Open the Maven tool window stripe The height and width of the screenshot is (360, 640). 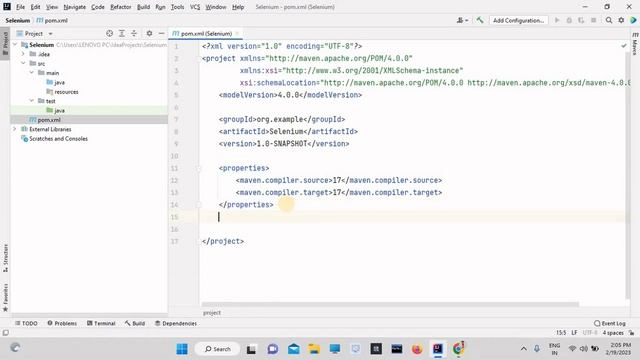pos(635,43)
